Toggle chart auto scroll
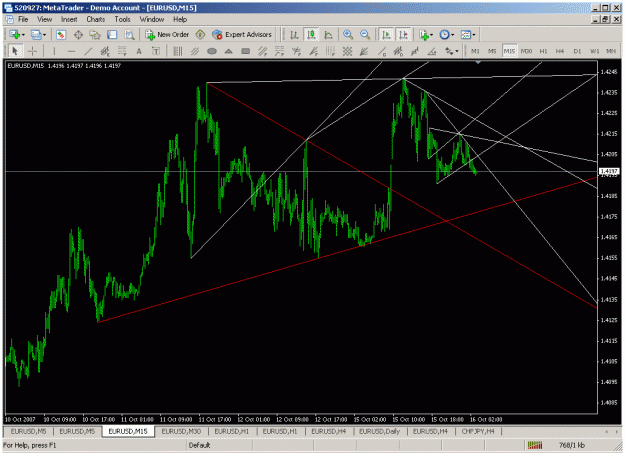 (386, 35)
